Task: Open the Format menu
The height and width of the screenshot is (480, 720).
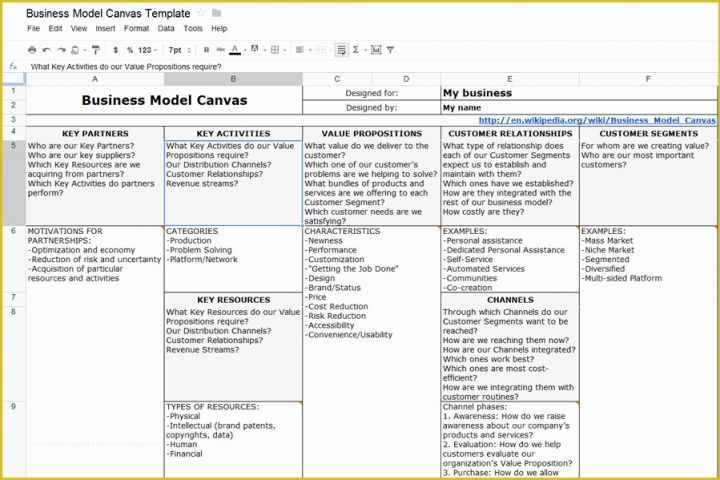Action: click(136, 28)
